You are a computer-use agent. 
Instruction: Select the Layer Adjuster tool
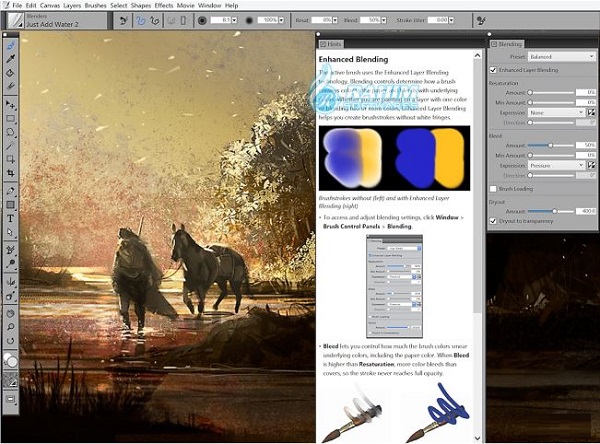10,104
